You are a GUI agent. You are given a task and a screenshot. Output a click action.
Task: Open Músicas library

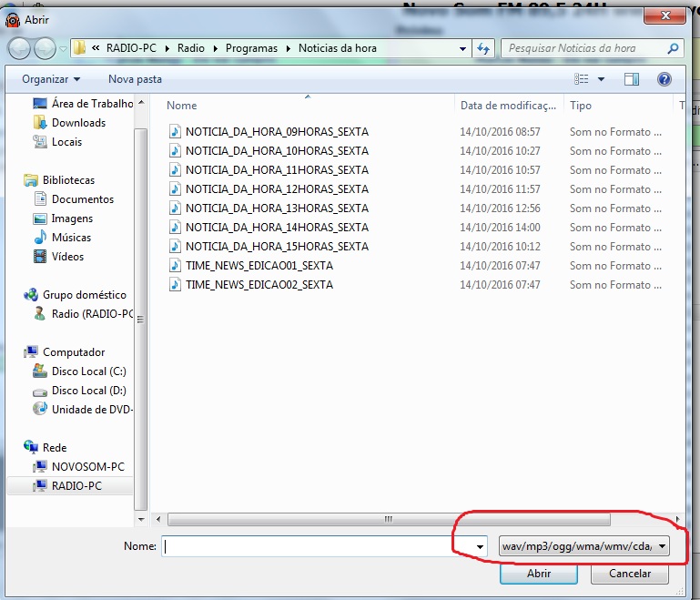coord(63,237)
